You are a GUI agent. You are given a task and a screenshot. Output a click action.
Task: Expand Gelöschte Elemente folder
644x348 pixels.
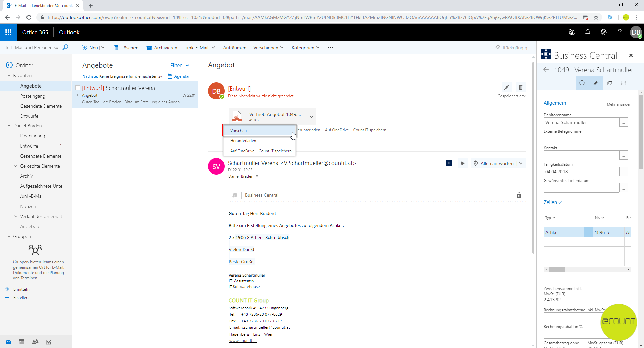coord(16,166)
